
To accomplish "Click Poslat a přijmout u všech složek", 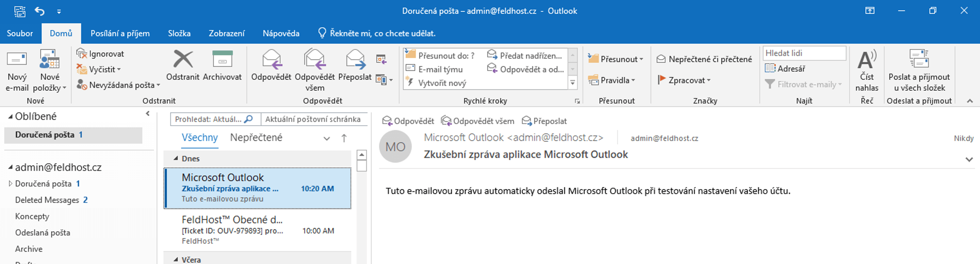I will pyautogui.click(x=919, y=71).
